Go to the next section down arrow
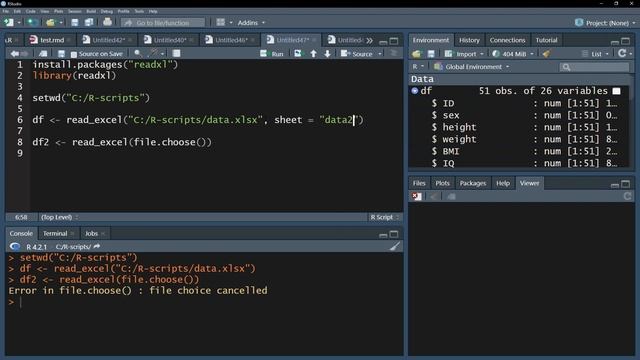 [327, 53]
